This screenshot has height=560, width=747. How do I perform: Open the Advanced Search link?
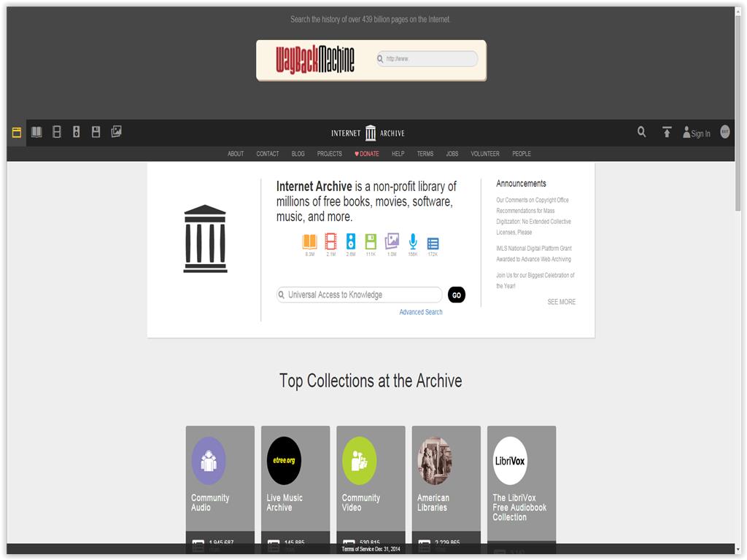(421, 312)
